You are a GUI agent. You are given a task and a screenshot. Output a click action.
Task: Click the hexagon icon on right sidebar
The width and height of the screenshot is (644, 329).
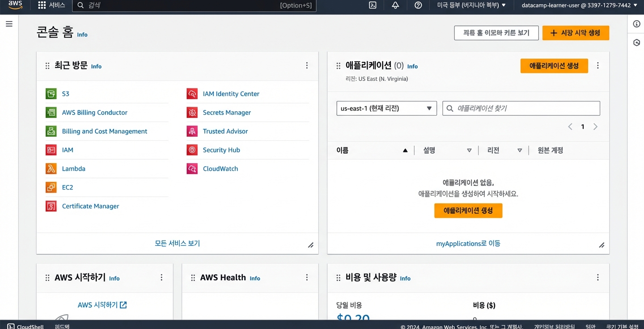pyautogui.click(x=637, y=42)
